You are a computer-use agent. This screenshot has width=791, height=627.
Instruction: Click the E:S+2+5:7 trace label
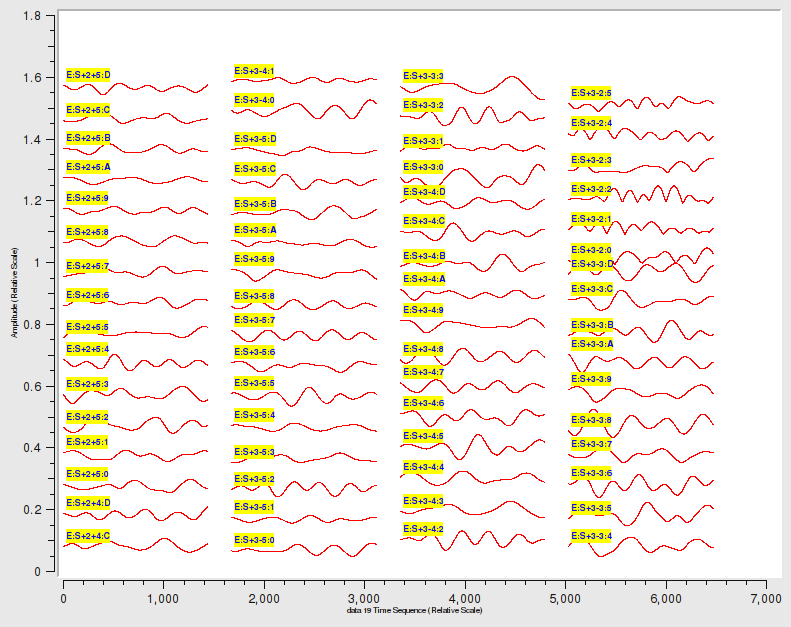point(87,266)
